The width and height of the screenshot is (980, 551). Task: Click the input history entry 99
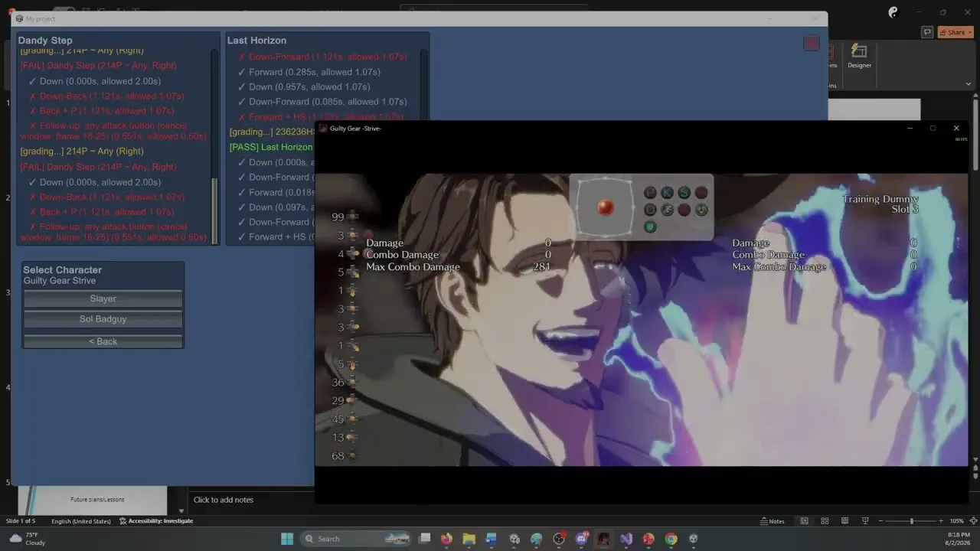point(338,217)
